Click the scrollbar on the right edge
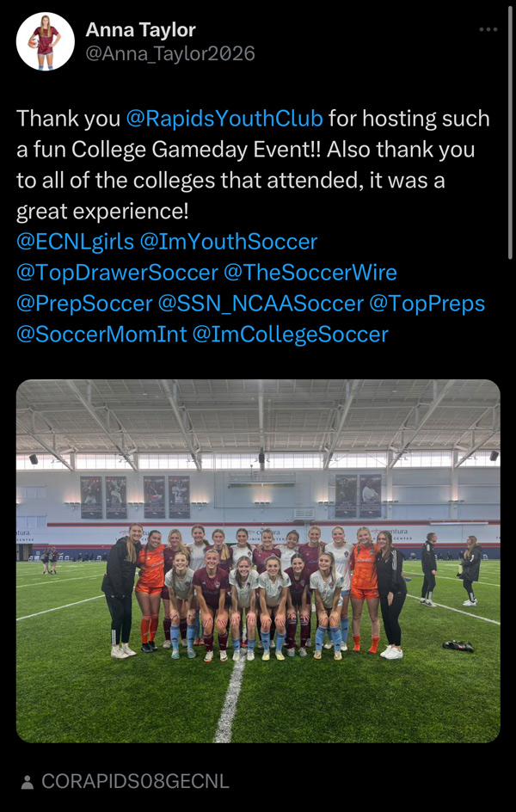Screen dimensions: 516x812 point(512,130)
